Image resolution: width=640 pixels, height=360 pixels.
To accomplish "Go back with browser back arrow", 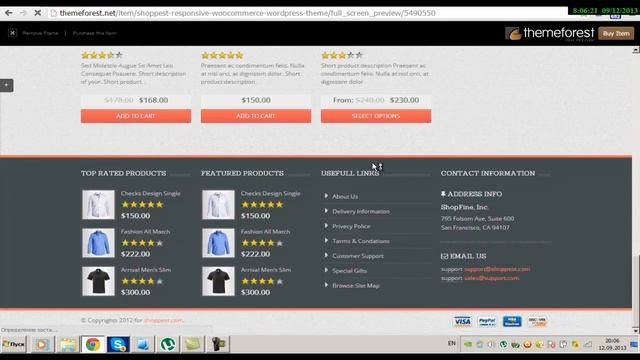I will coord(8,13).
